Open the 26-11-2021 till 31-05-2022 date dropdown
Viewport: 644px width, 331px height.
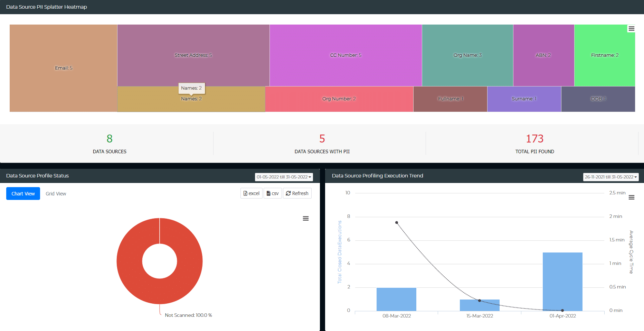point(611,177)
